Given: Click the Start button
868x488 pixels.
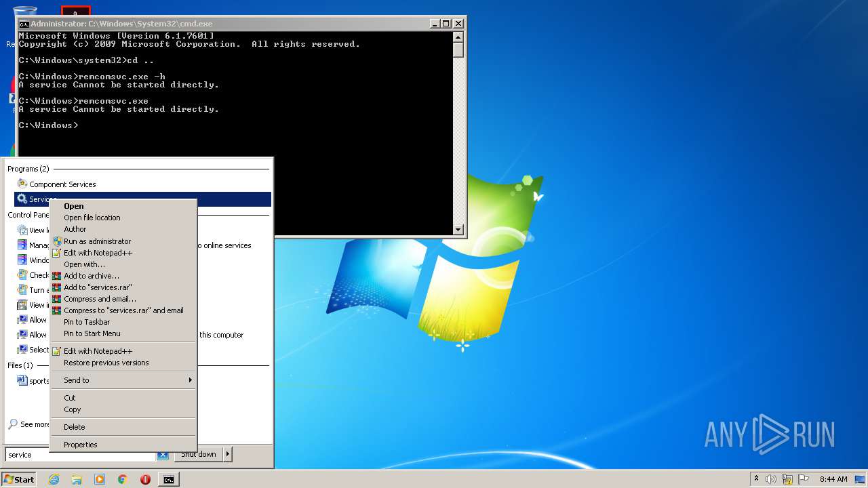Looking at the screenshot, I should point(19,479).
